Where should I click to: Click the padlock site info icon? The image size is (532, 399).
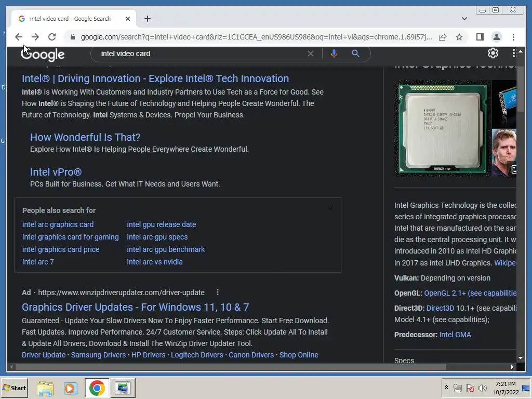pyautogui.click(x=73, y=37)
